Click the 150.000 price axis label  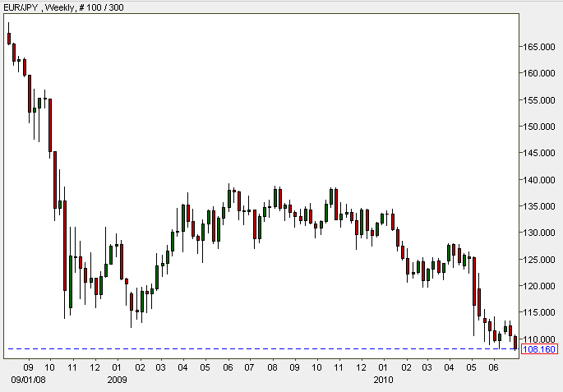click(x=539, y=127)
